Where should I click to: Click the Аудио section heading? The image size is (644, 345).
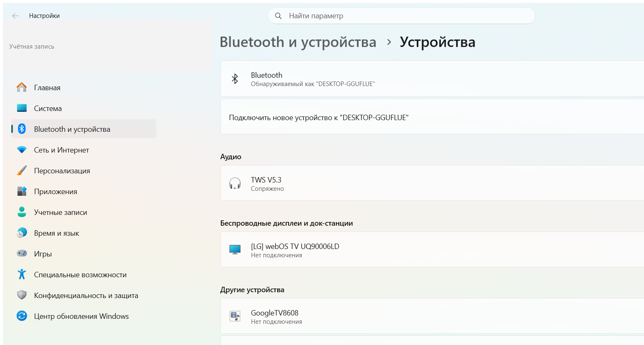point(231,157)
